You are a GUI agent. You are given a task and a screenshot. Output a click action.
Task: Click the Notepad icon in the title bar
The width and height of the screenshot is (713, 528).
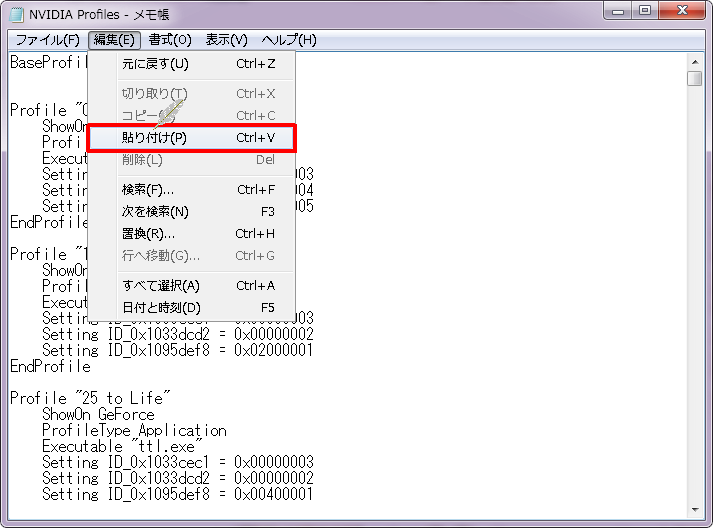(x=16, y=15)
